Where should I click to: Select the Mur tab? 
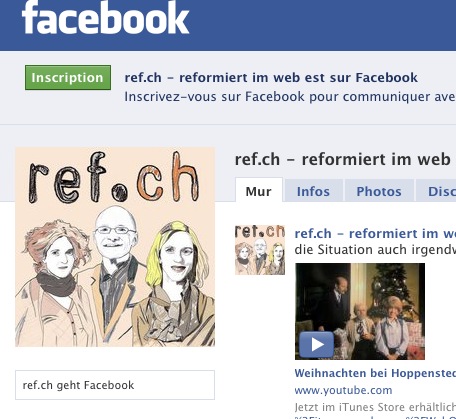click(x=259, y=191)
